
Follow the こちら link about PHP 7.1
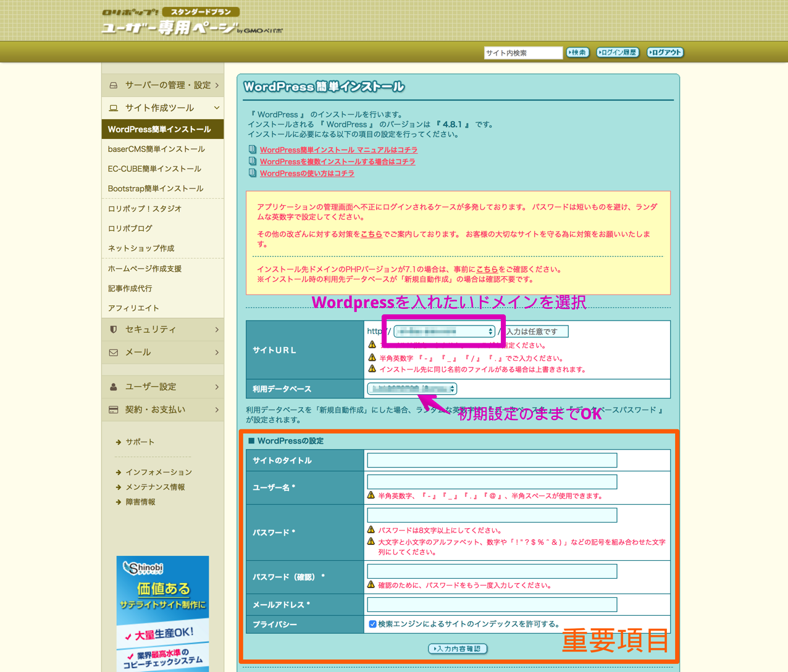[x=487, y=269]
